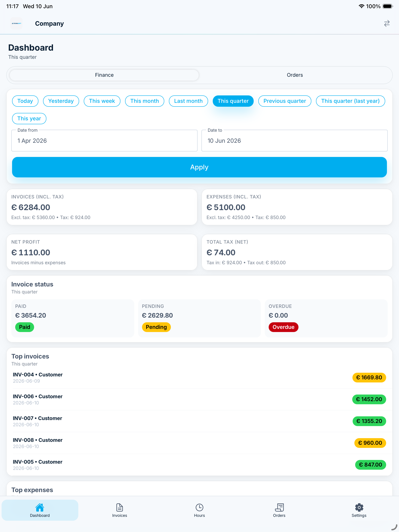Image resolution: width=399 pixels, height=532 pixels.
Task: Tap the green Paid status badge
Action: [25, 327]
